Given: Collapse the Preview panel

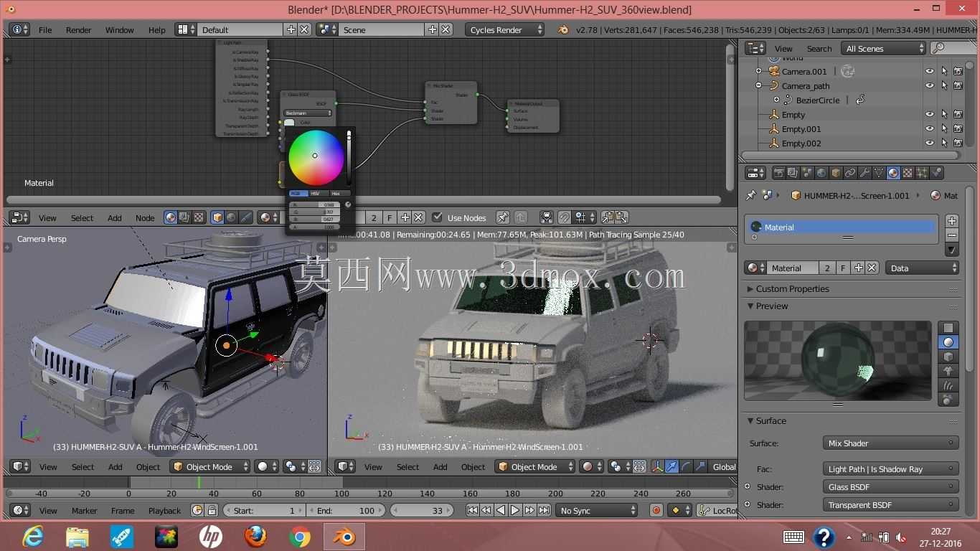Looking at the screenshot, I should 750,306.
